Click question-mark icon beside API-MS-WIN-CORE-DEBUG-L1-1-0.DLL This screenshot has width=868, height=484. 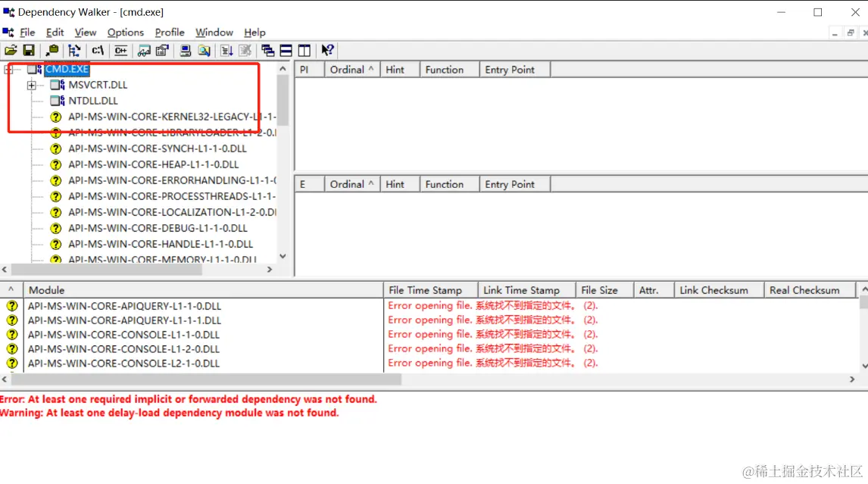coord(56,228)
